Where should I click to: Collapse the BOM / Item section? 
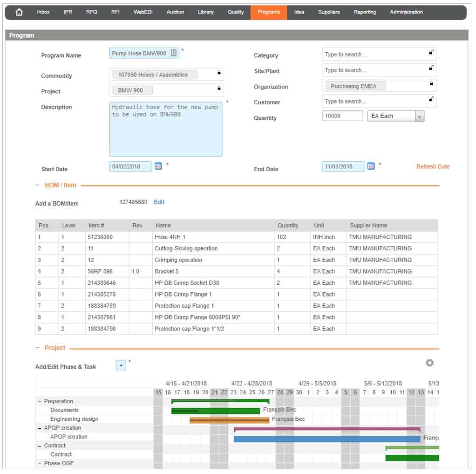coord(38,186)
